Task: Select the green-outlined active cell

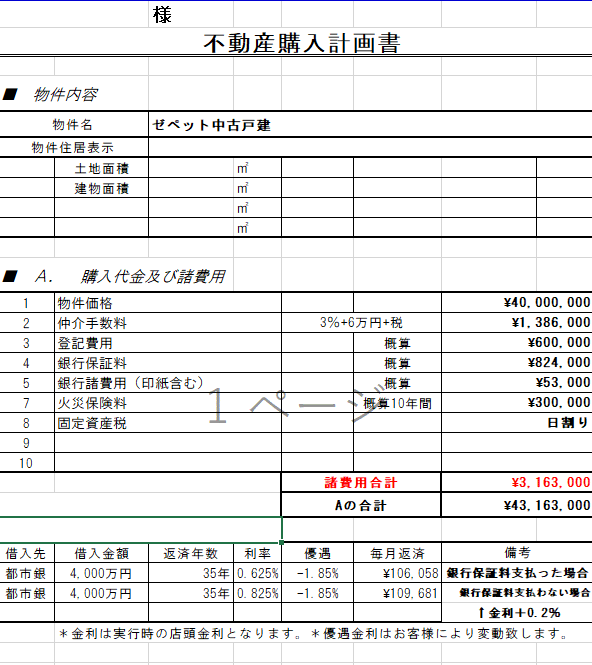Action: click(140, 530)
